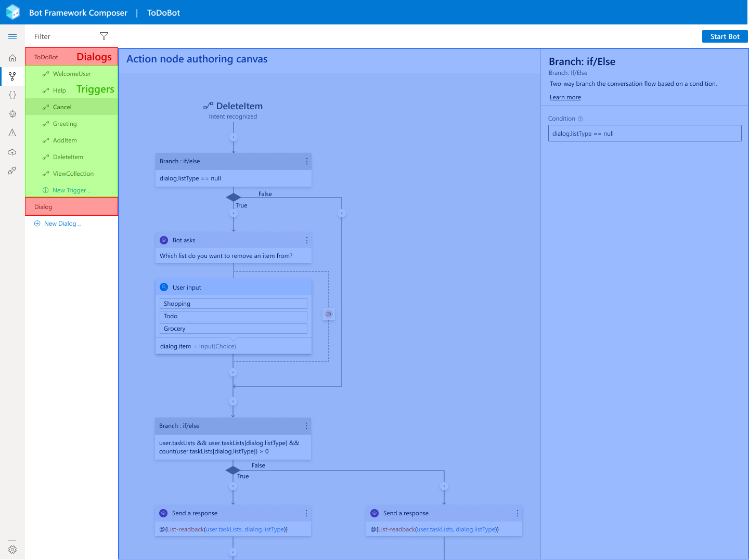
Task: Open the hamburger navigation menu
Action: point(12,36)
